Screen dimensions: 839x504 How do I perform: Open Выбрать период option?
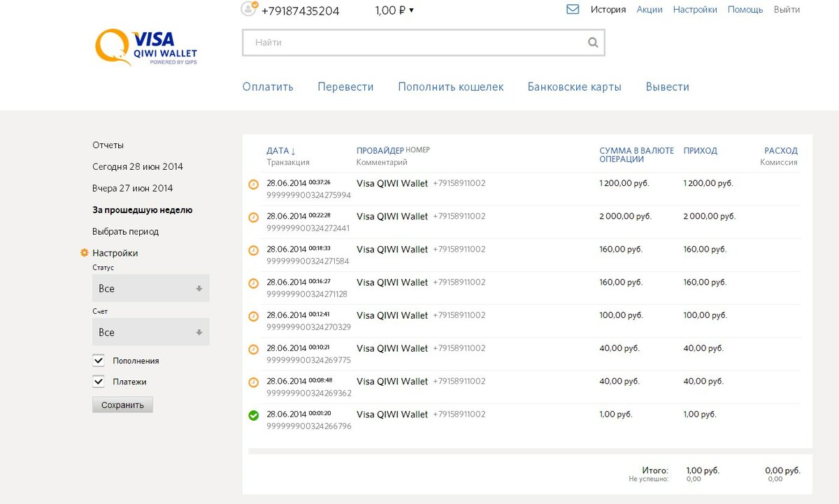126,231
